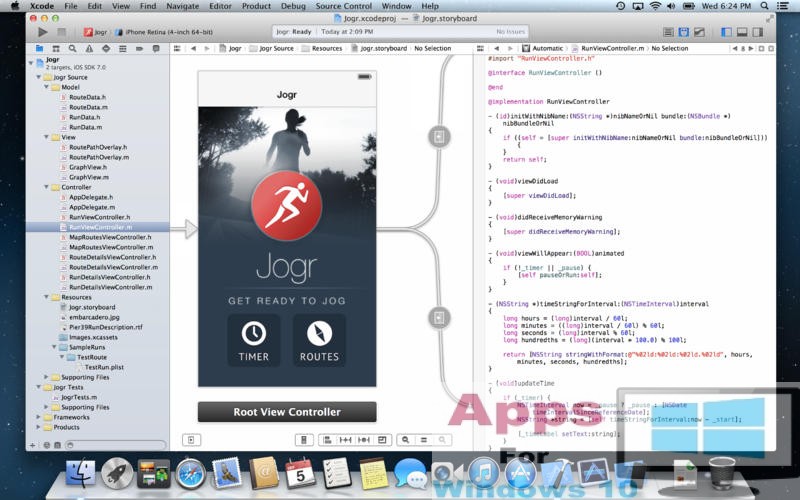Open the Source Control menu
The height and width of the screenshot is (500, 800).
point(343,6)
